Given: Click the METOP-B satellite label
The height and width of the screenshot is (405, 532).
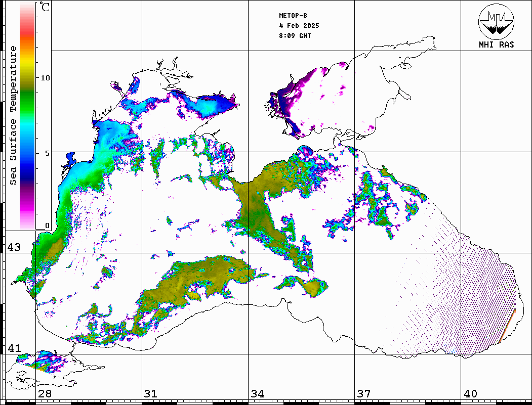Looking at the screenshot, I should [293, 16].
